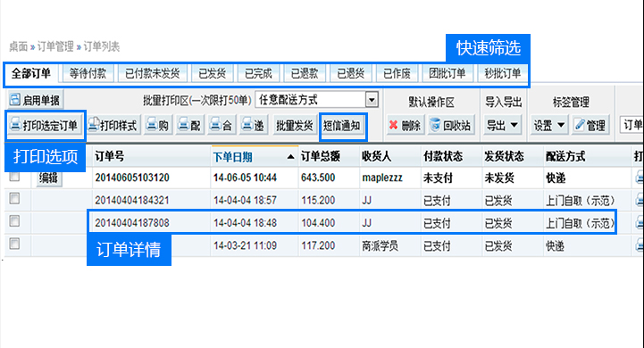Click recipient 商派学员

(380, 245)
